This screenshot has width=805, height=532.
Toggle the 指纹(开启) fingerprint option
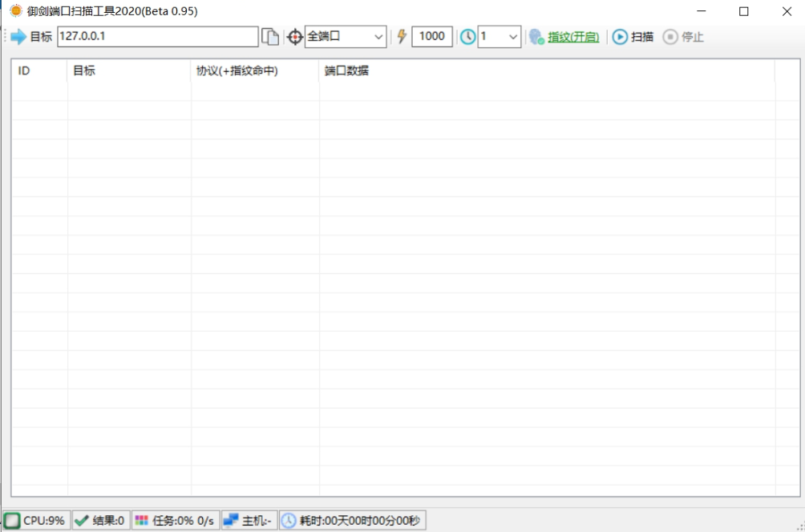[573, 37]
